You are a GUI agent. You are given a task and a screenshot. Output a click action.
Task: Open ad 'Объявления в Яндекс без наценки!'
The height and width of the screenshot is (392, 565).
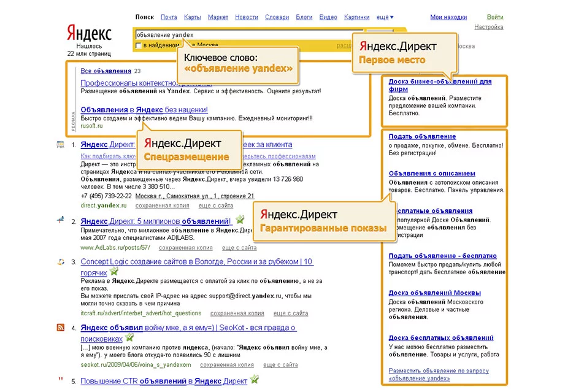144,110
